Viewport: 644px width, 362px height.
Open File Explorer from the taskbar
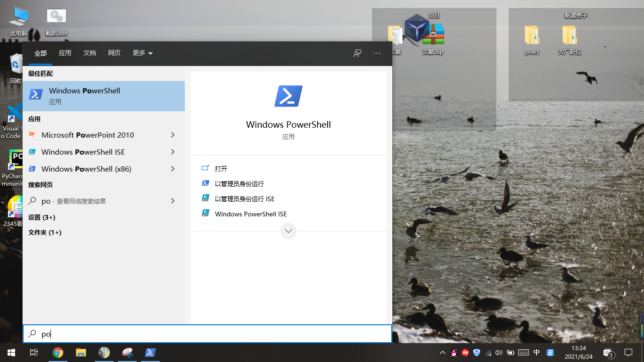[81, 353]
